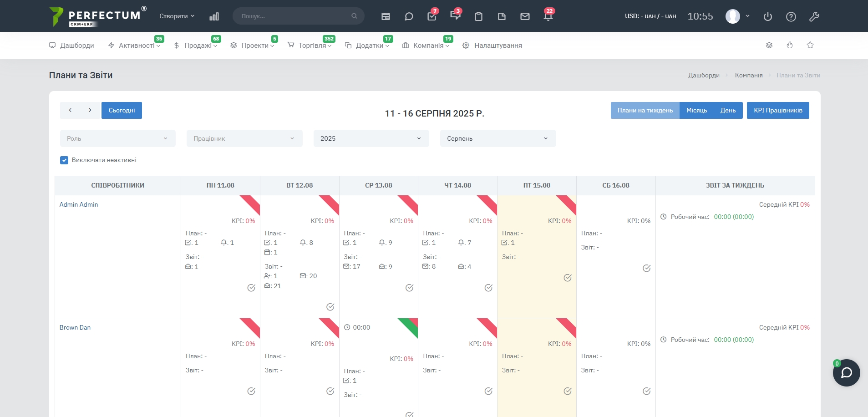The image size is (868, 417).
Task: Click the search magnifier icon
Action: pos(354,16)
